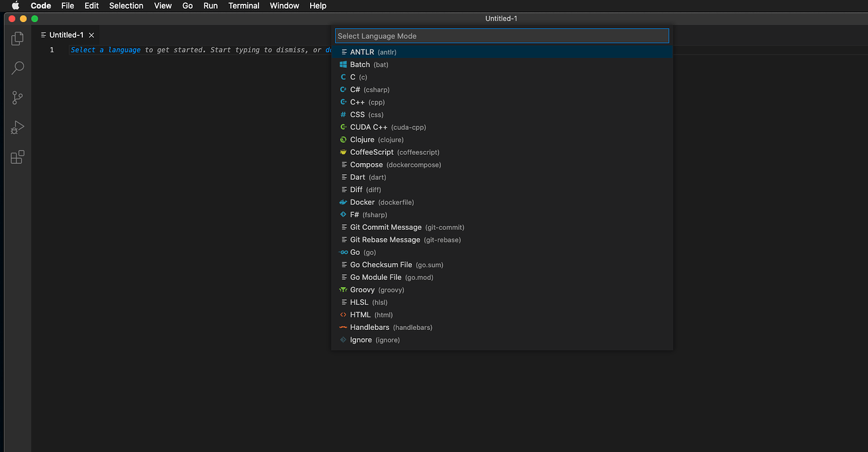Click the Groovy green icon
This screenshot has width=868, height=452.
tap(343, 290)
